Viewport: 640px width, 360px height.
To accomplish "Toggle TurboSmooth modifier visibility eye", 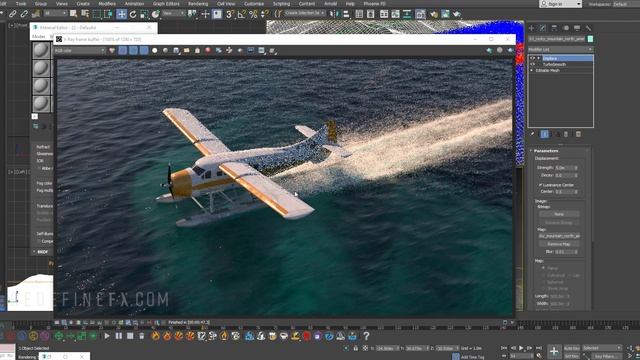I will [x=532, y=64].
